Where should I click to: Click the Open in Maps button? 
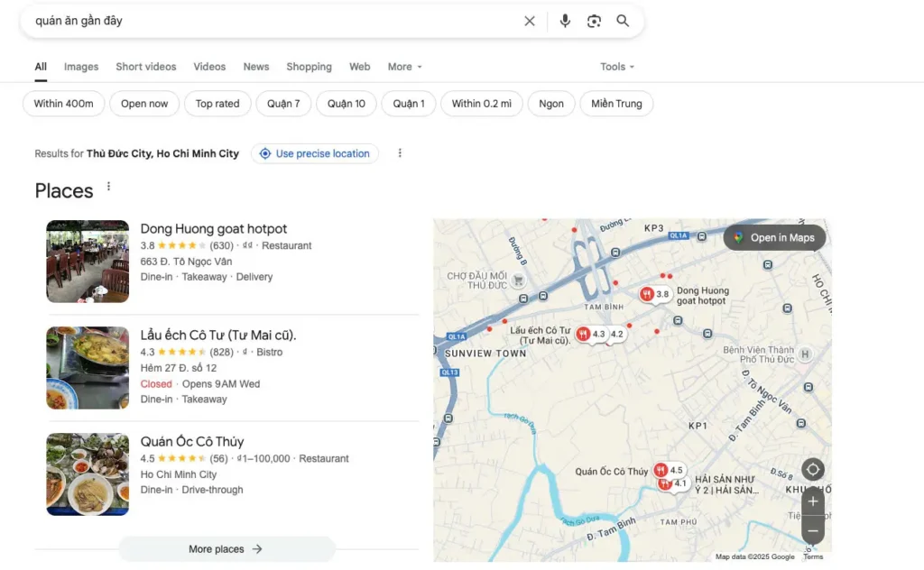[x=774, y=238]
